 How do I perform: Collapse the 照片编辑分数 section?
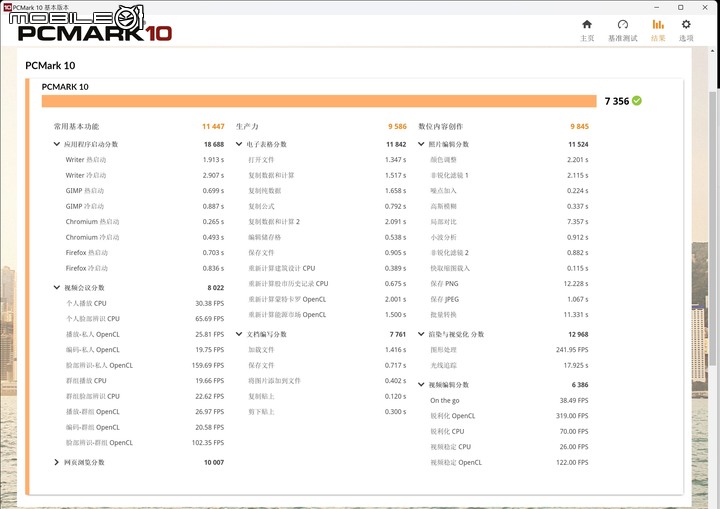click(421, 144)
